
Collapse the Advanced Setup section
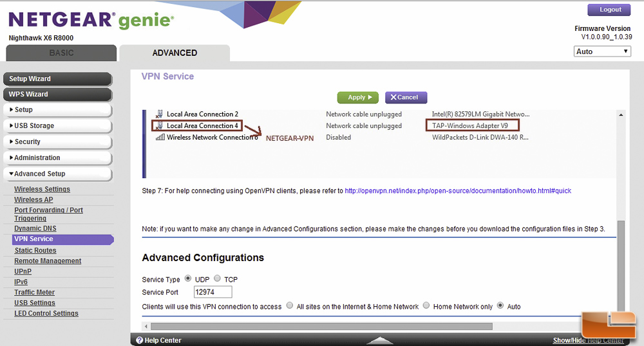[57, 174]
